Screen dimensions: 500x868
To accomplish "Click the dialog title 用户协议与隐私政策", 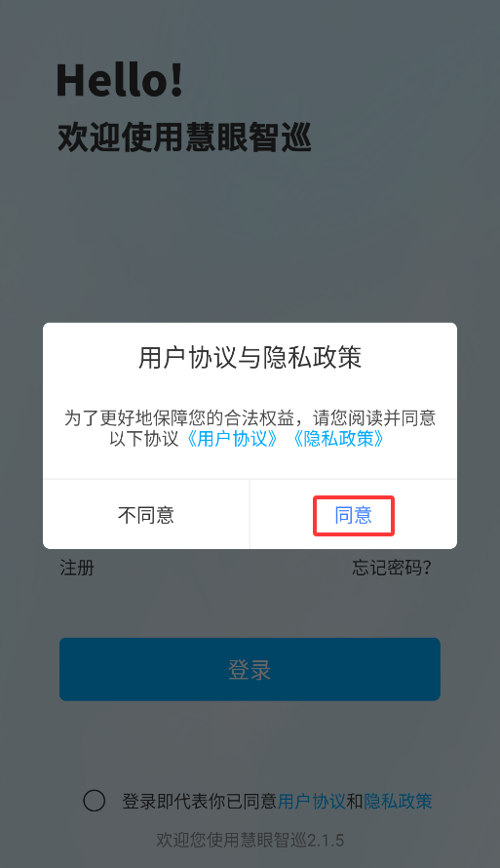I will click(x=250, y=358).
